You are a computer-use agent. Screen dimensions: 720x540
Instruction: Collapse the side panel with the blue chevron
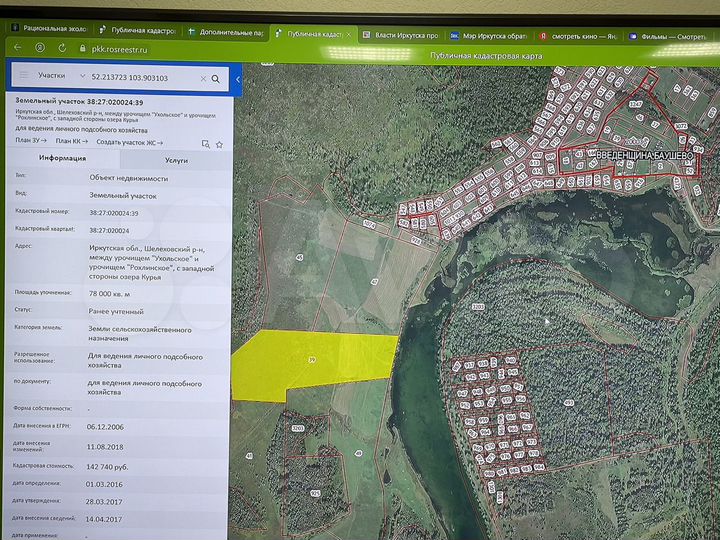(237, 79)
